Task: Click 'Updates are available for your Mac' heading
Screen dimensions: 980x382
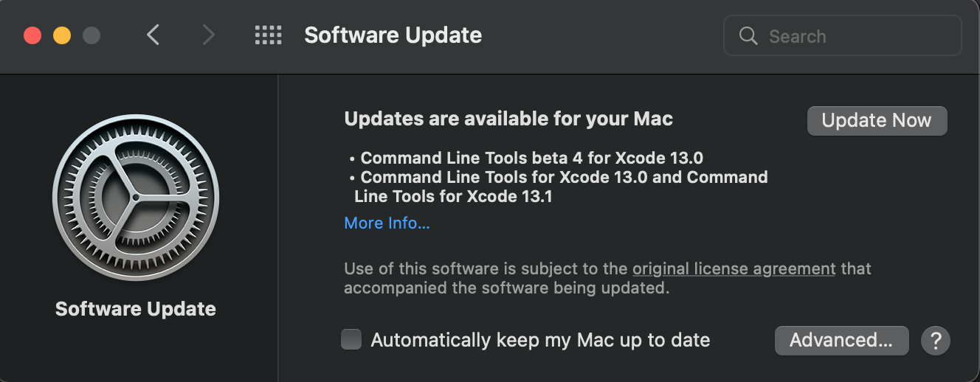Action: tap(508, 119)
